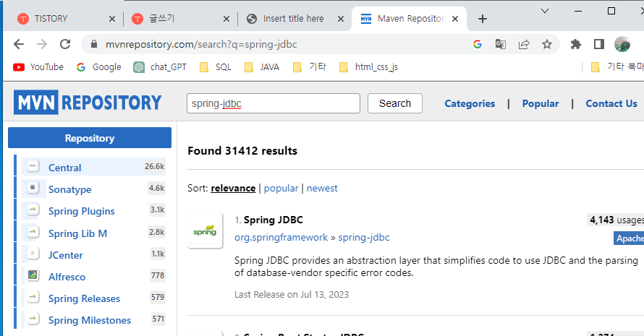Open the Spring JDBC result title

[273, 220]
